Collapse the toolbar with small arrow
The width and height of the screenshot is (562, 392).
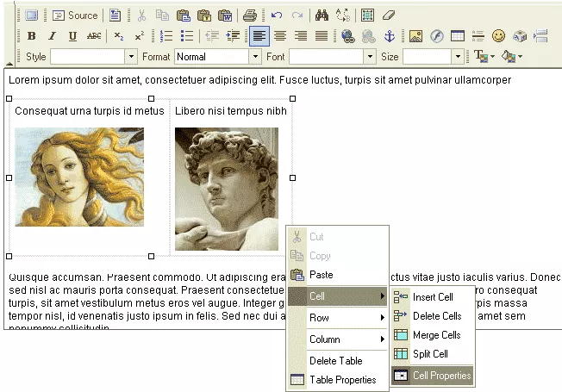point(9,64)
